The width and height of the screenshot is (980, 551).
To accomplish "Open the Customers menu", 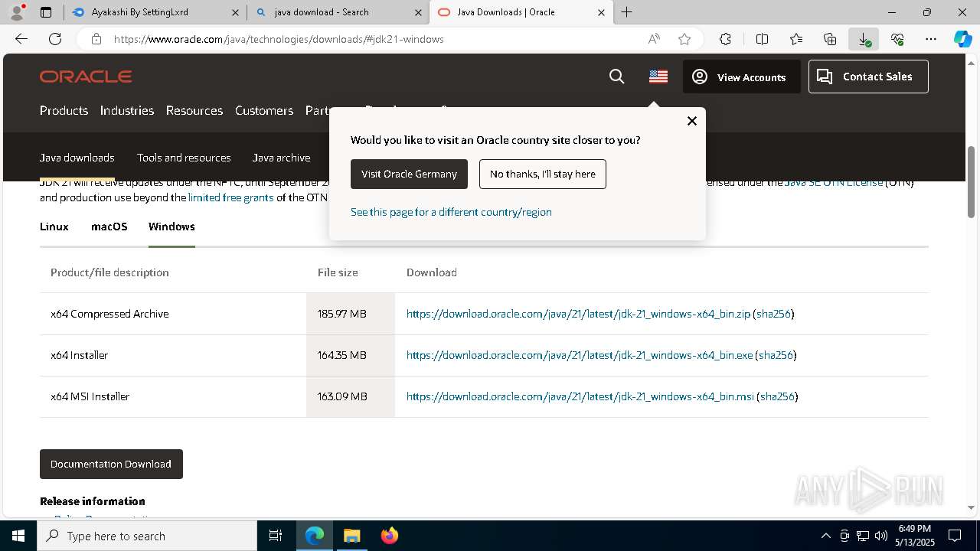I will [264, 110].
